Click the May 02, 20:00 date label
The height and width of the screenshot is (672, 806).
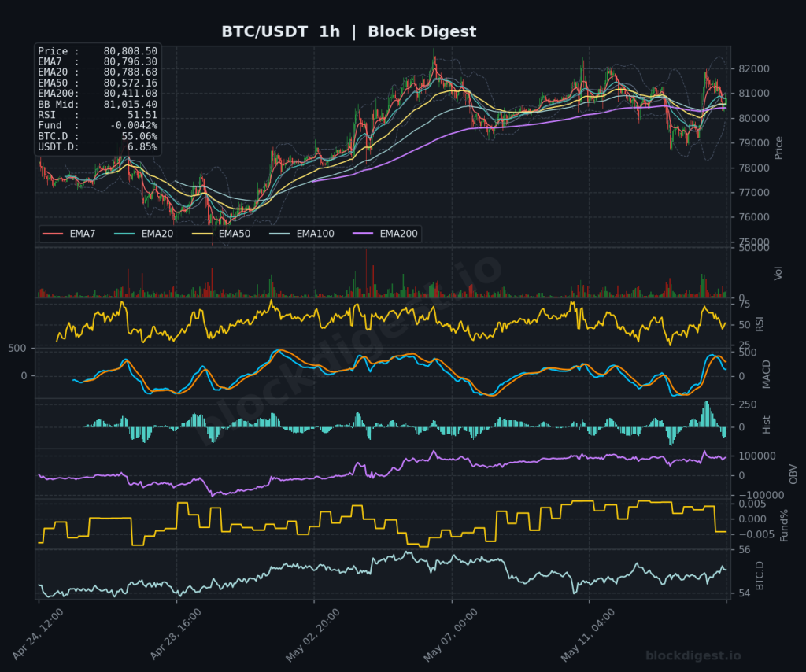pos(312,635)
